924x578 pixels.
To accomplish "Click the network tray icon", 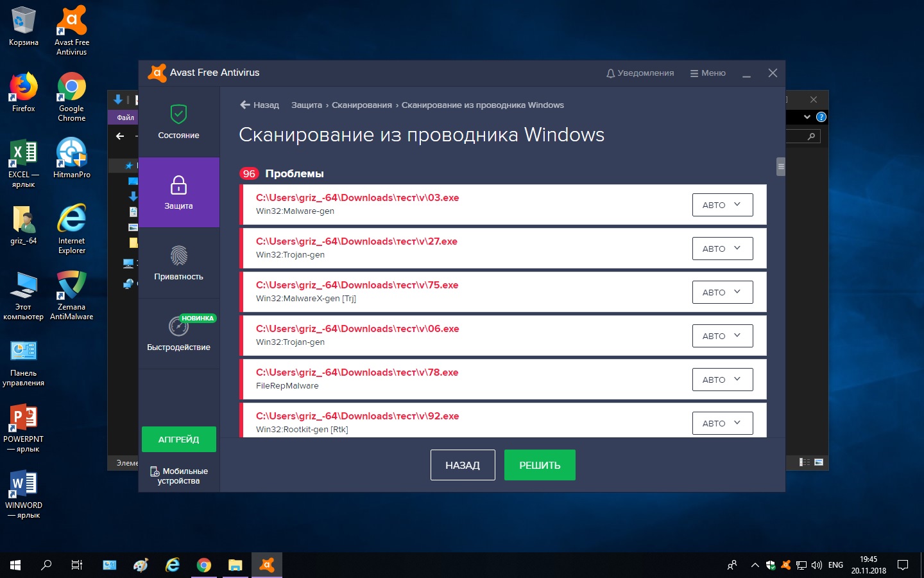I will 801,565.
